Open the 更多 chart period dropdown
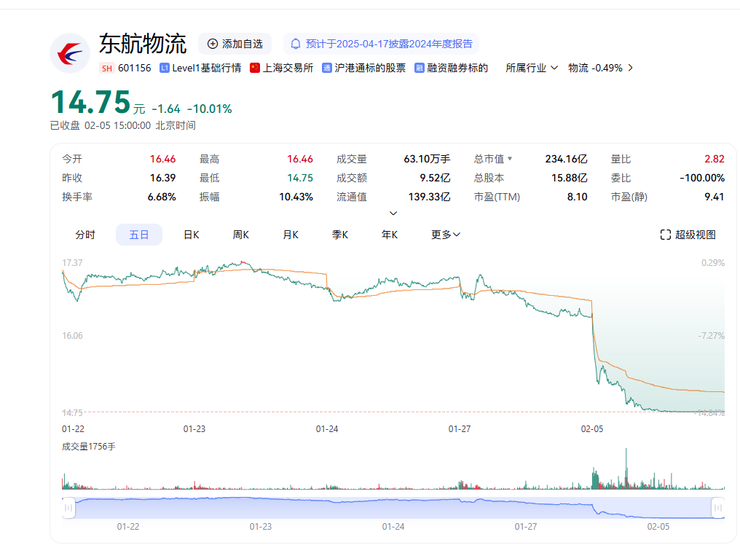 [x=446, y=235]
